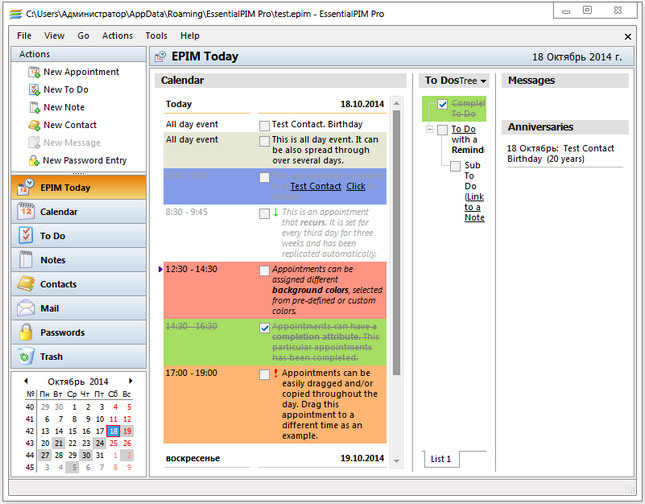Open the Tools menu
Screen dimensions: 645x504
(156, 35)
